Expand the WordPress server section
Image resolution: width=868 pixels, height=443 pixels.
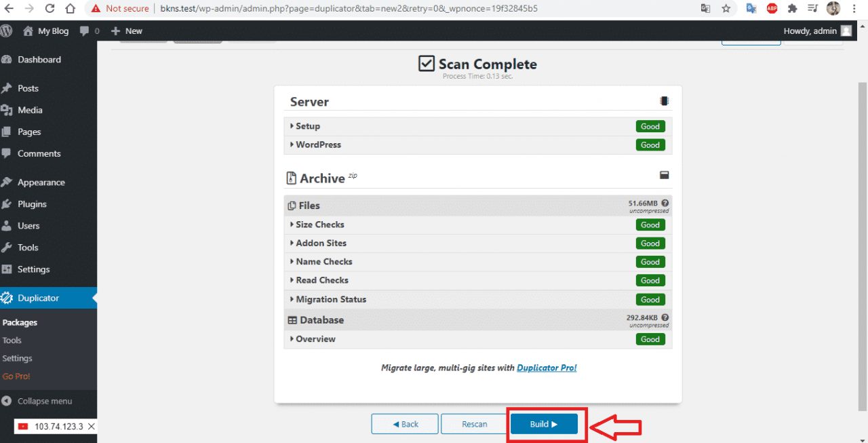(x=477, y=145)
